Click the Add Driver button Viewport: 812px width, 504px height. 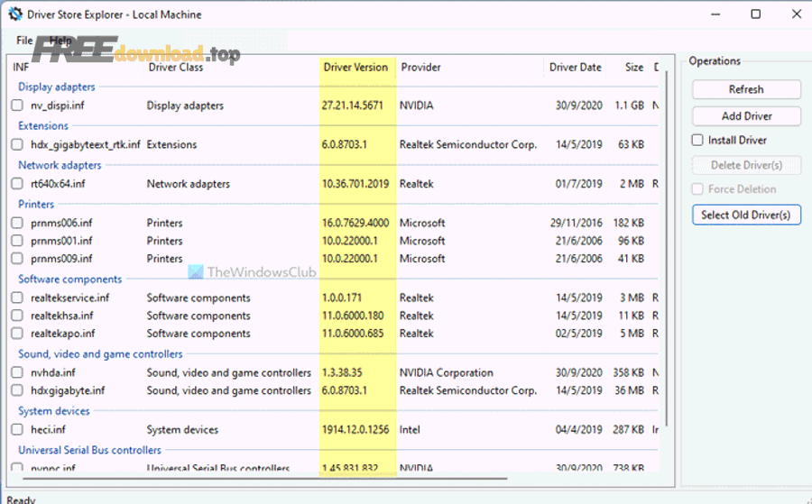coord(746,116)
